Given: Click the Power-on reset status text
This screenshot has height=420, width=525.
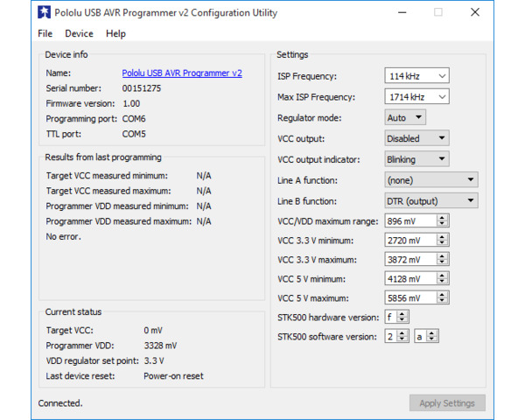Looking at the screenshot, I should point(173,376).
